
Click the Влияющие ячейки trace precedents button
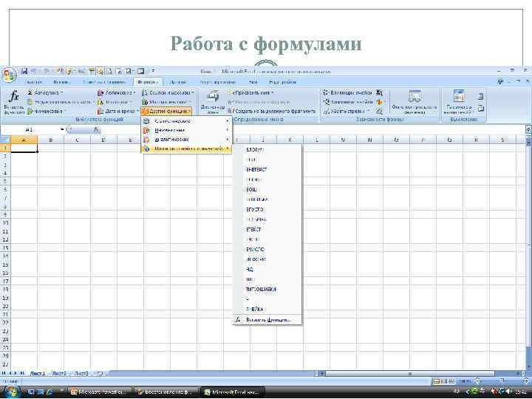[347, 92]
